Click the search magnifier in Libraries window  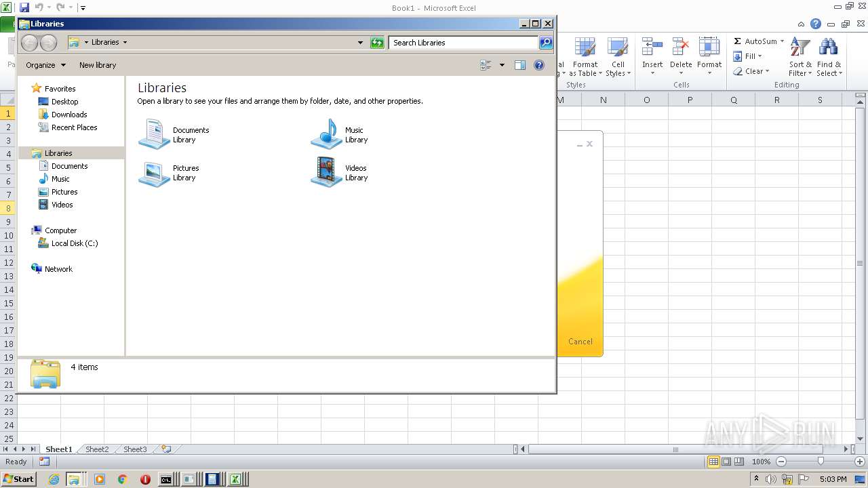[545, 43]
